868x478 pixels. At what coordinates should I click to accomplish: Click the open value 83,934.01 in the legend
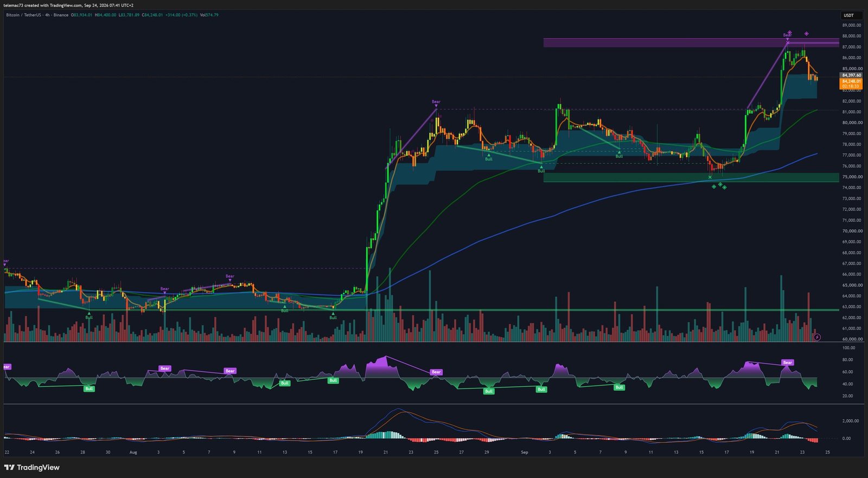tap(82, 15)
